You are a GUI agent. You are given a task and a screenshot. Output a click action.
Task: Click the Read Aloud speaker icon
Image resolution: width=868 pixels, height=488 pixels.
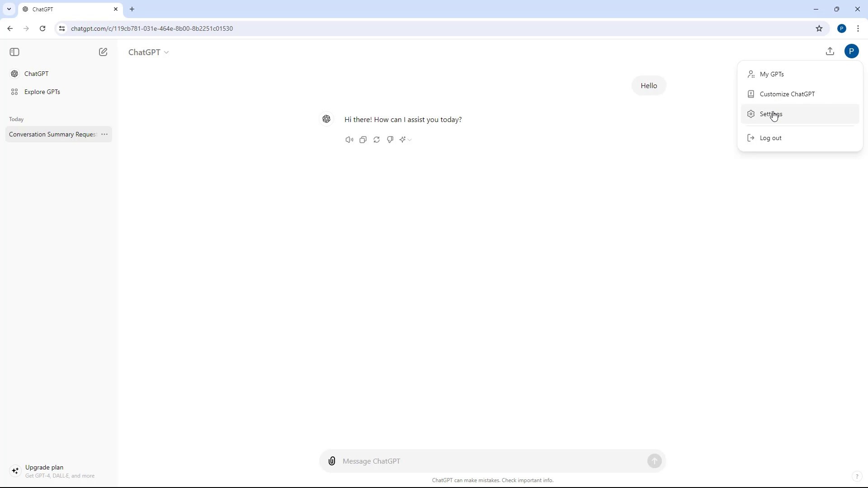(x=349, y=140)
